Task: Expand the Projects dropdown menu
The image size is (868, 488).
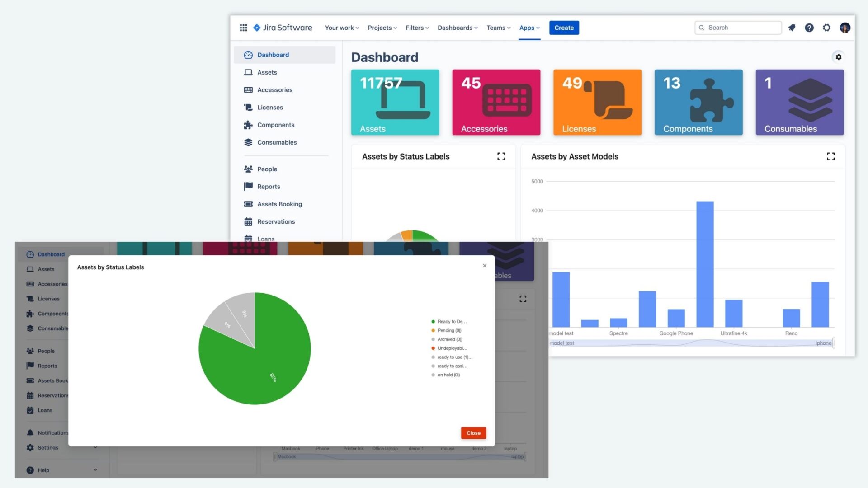Action: coord(382,28)
